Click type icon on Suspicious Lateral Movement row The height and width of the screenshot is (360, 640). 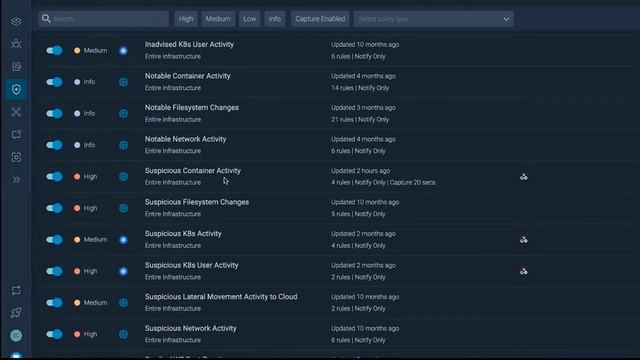(123, 302)
